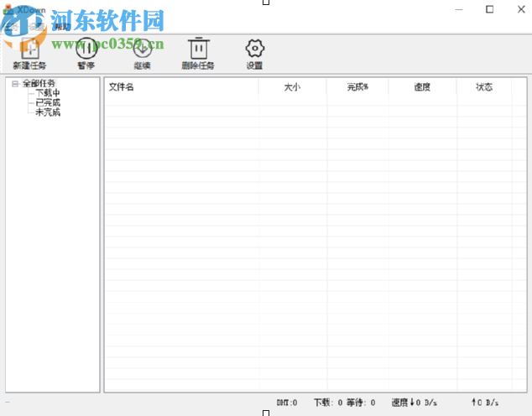Click the download speed ↓0 B/s indicator

(415, 403)
